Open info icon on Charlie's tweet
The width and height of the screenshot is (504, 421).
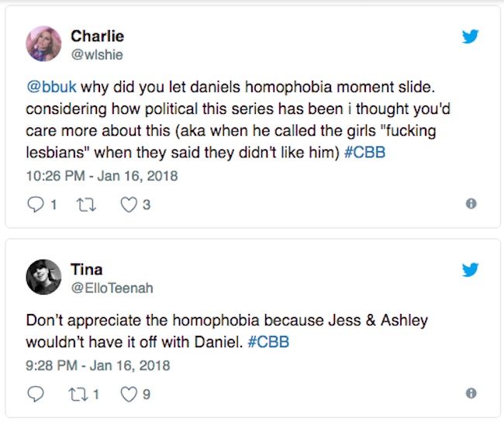point(470,204)
